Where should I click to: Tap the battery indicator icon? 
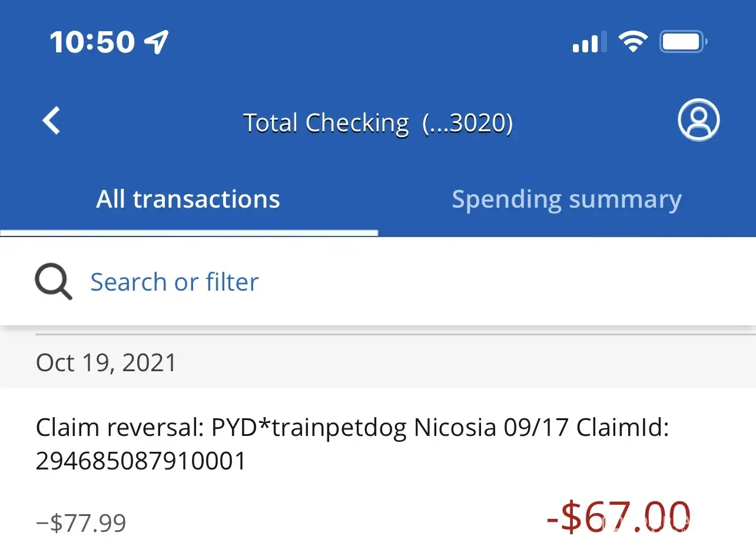(683, 42)
